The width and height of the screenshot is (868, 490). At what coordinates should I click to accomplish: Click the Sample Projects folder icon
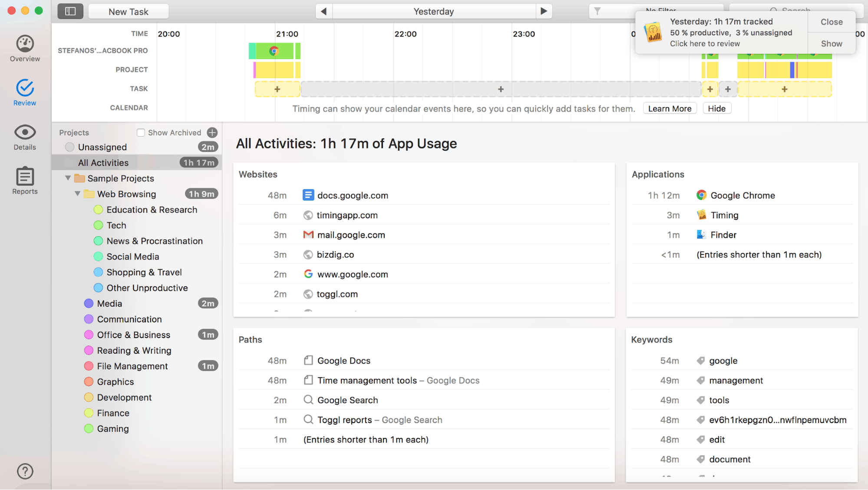coord(79,178)
